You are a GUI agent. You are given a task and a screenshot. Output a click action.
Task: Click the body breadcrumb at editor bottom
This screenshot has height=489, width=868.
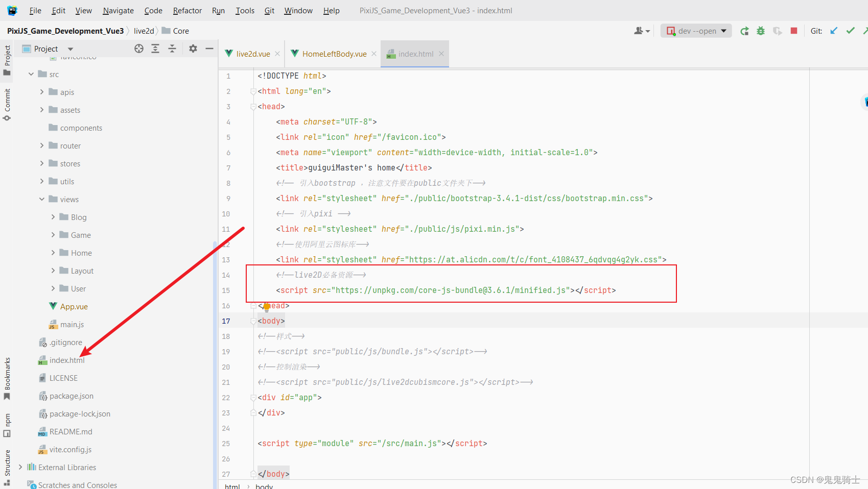[x=264, y=486]
